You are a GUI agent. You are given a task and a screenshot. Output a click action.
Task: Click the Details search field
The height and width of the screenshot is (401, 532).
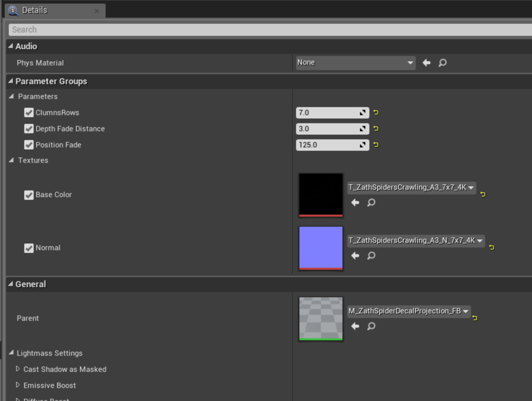pos(269,30)
